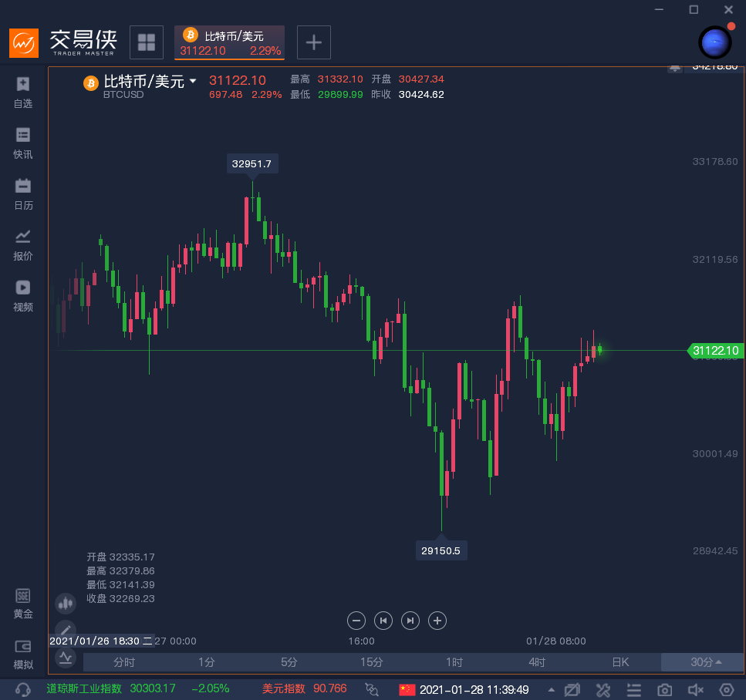Take a chart screenshot with camera icon

pyautogui.click(x=664, y=690)
